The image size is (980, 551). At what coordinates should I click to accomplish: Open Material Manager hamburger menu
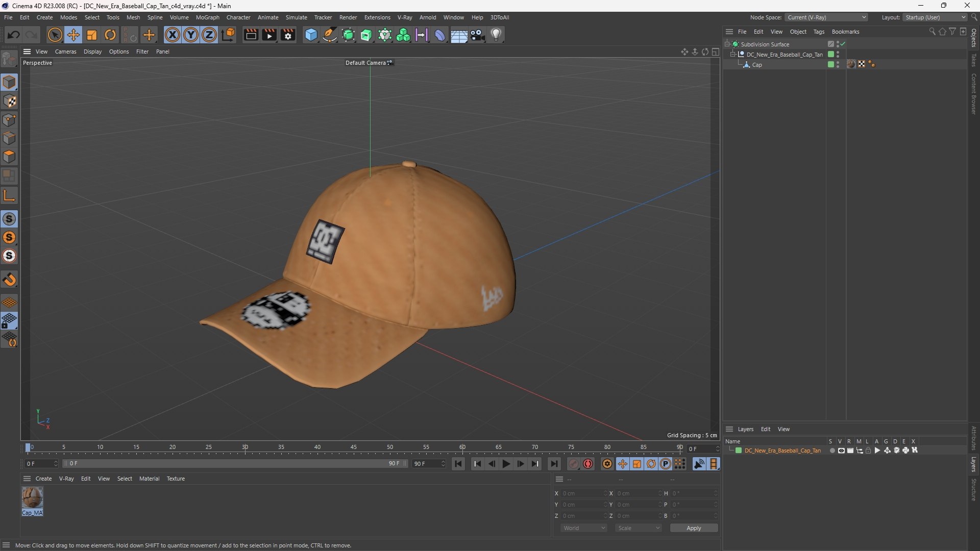coord(27,479)
